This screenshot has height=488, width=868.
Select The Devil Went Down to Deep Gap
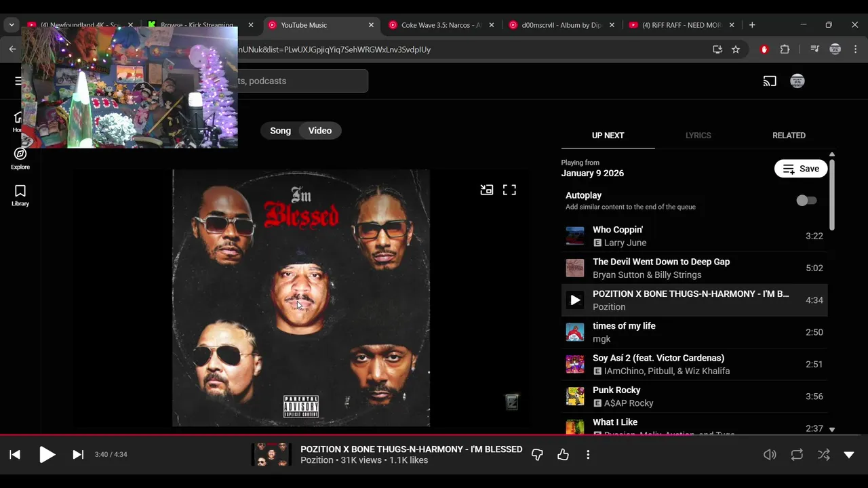694,268
